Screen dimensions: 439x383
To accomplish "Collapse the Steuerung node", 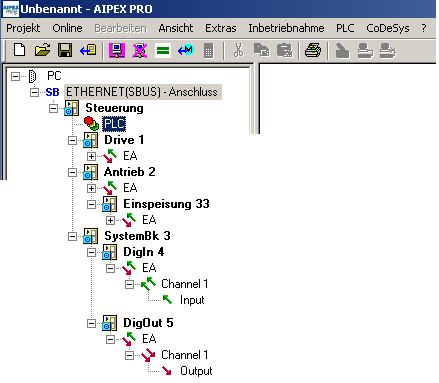I will point(53,108).
